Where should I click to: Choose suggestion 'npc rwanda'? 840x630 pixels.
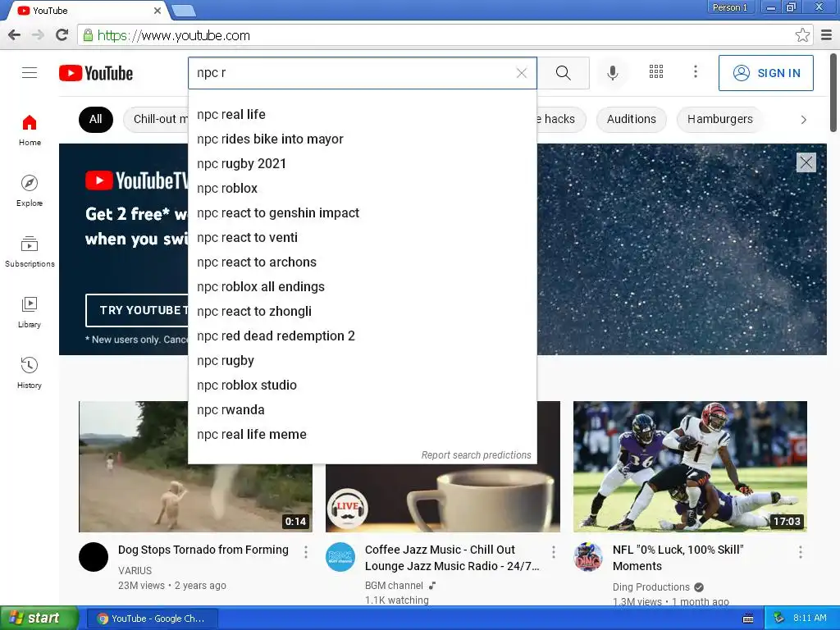click(x=362, y=410)
